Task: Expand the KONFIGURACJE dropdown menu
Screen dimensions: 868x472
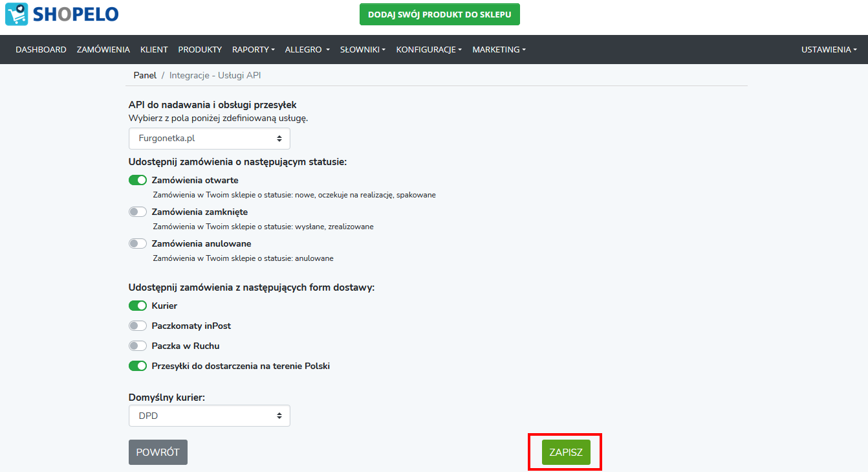Action: coord(429,49)
